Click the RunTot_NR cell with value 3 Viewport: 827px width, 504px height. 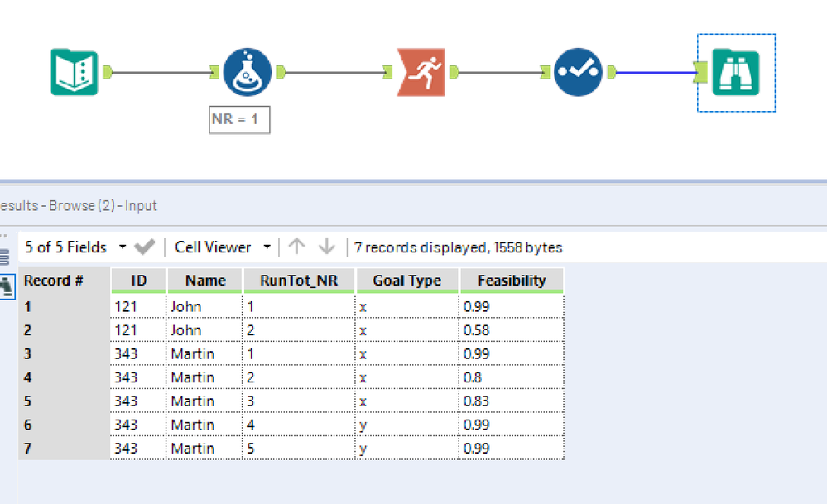[299, 401]
